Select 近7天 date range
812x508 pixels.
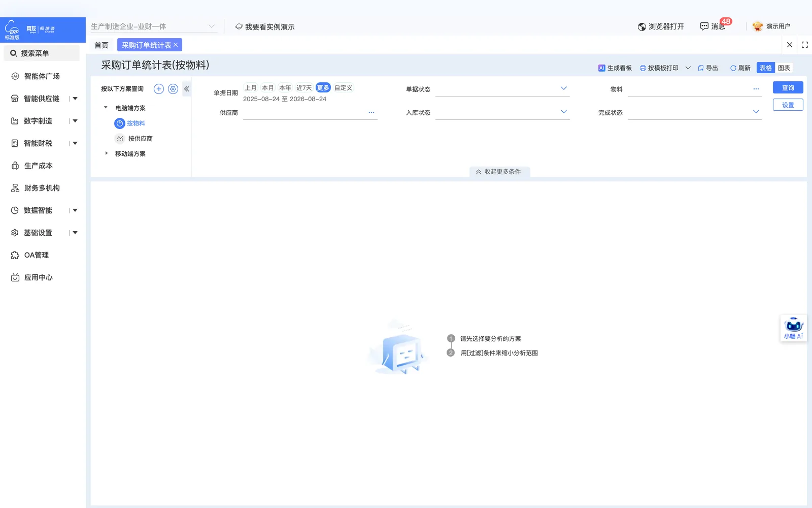point(304,88)
